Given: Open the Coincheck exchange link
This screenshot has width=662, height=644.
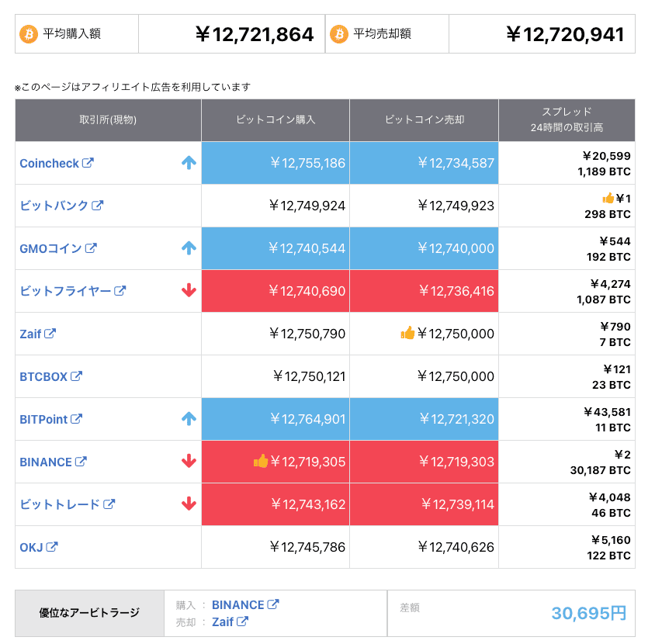Looking at the screenshot, I should pyautogui.click(x=56, y=163).
